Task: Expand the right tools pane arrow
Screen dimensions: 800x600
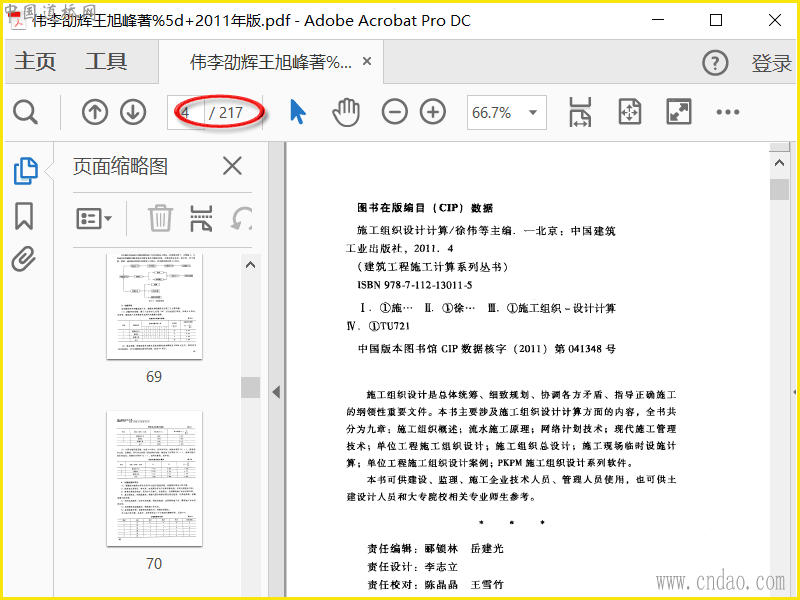Action: point(795,392)
